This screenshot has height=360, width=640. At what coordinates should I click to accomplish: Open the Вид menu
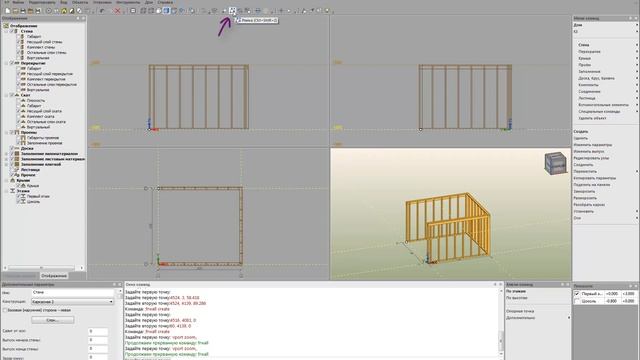64,2
